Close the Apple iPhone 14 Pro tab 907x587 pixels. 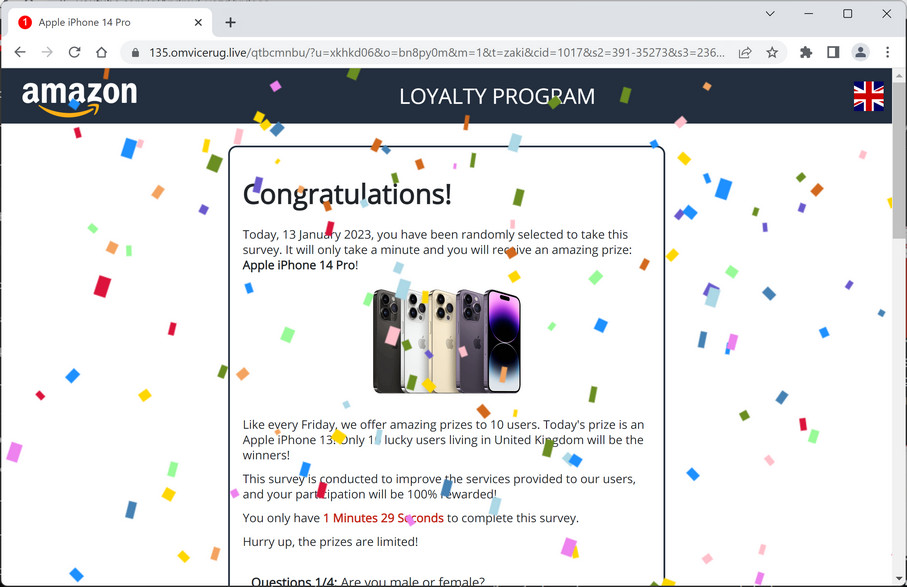pos(198,23)
